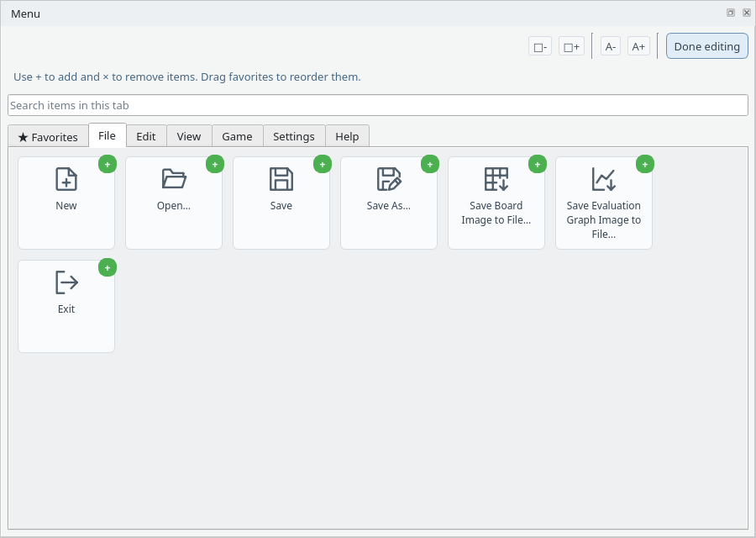Image resolution: width=756 pixels, height=538 pixels.
Task: Switch to the Game tab
Action: pyautogui.click(x=237, y=136)
